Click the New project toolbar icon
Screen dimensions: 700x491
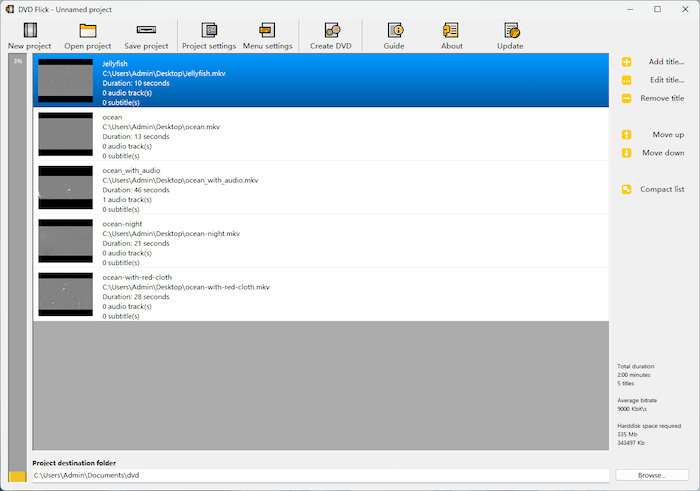click(29, 33)
